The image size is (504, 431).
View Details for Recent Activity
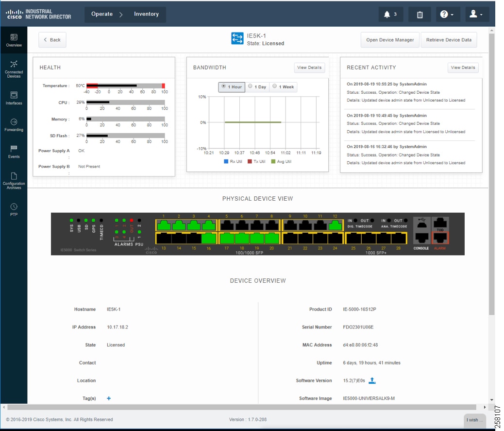[x=463, y=68]
